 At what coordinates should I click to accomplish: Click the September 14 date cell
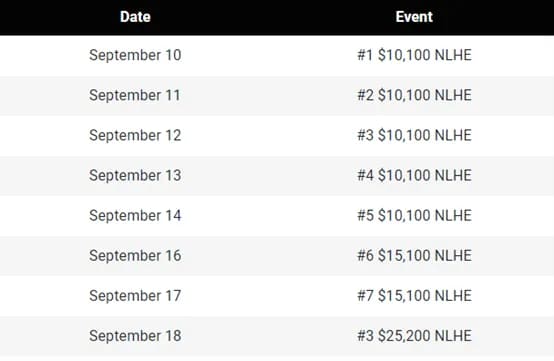(x=135, y=215)
